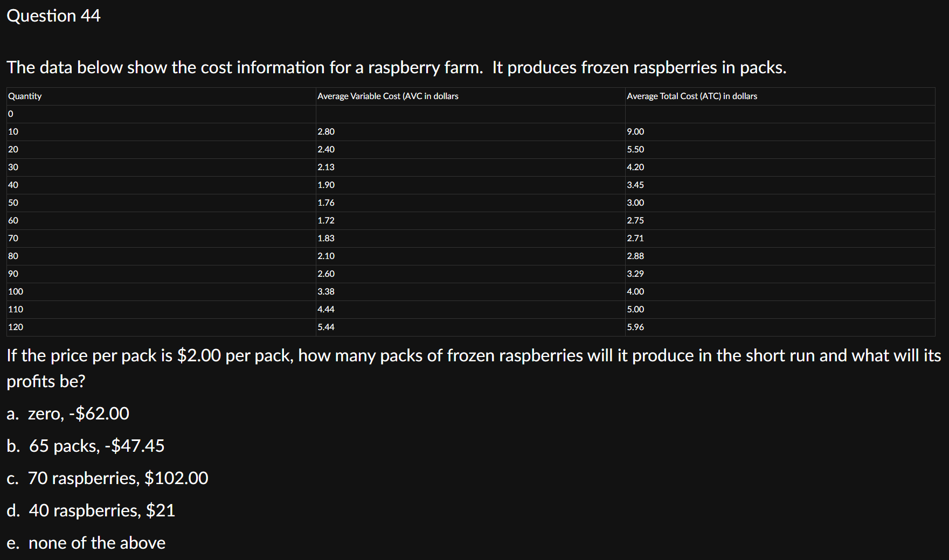Click ATC value 9.00 in the table
Viewport: 949px width, 560px height.
(635, 131)
